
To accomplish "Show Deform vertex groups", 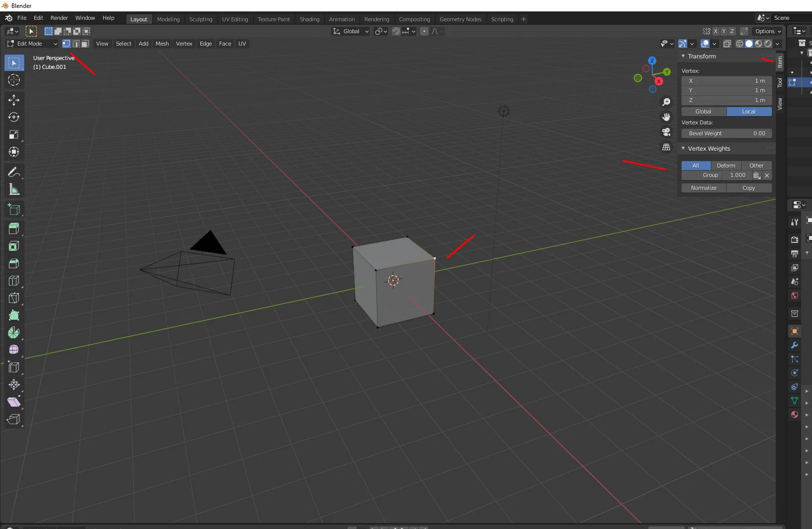I will [726, 166].
